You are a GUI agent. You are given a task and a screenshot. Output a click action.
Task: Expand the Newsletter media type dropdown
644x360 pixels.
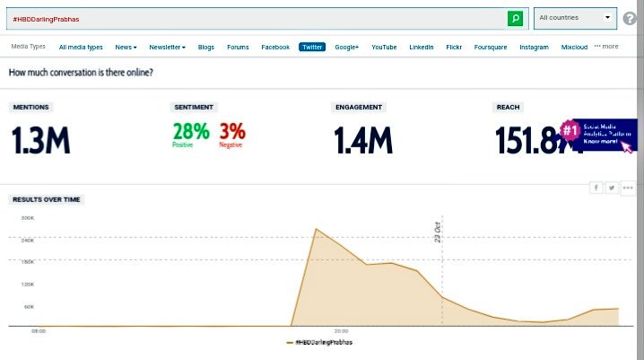(x=167, y=48)
